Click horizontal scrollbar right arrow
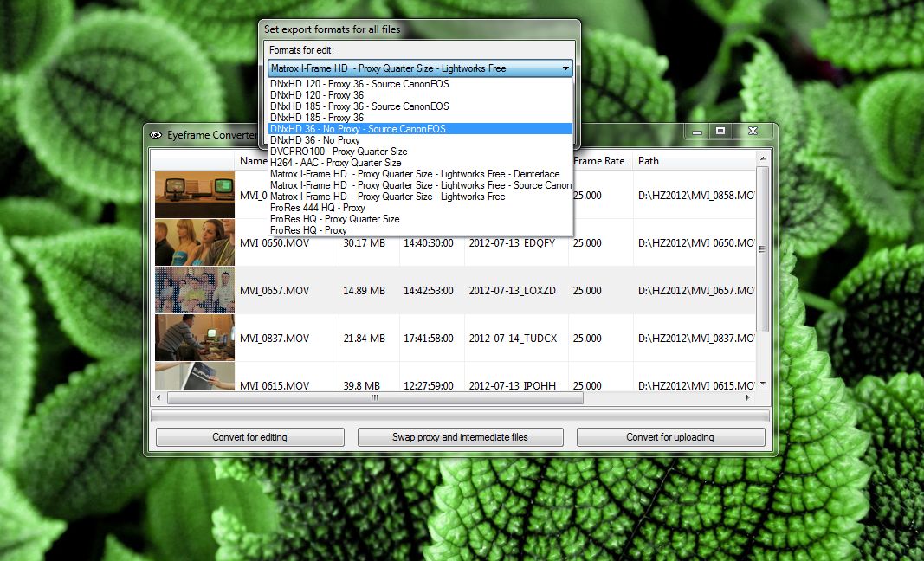The width and height of the screenshot is (924, 561). pos(748,397)
